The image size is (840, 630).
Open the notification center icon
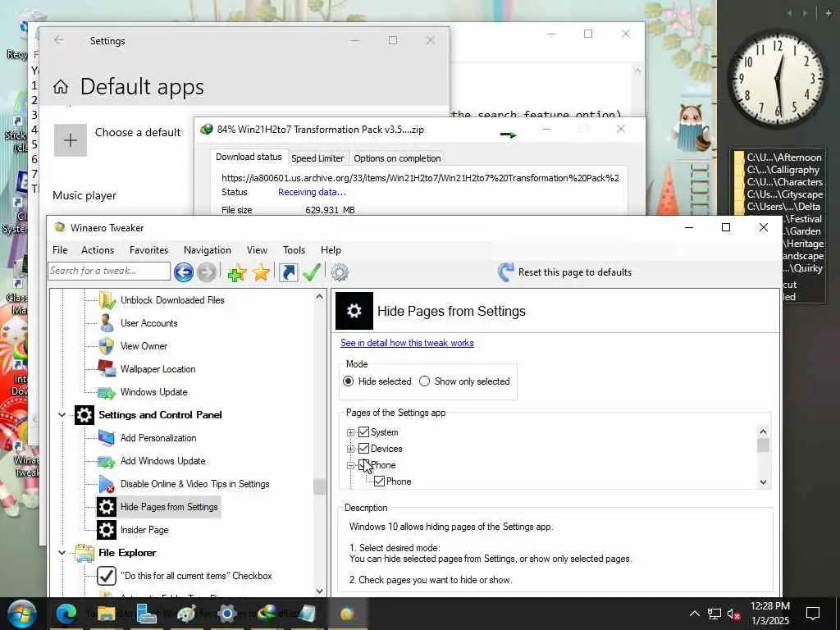coord(813,614)
